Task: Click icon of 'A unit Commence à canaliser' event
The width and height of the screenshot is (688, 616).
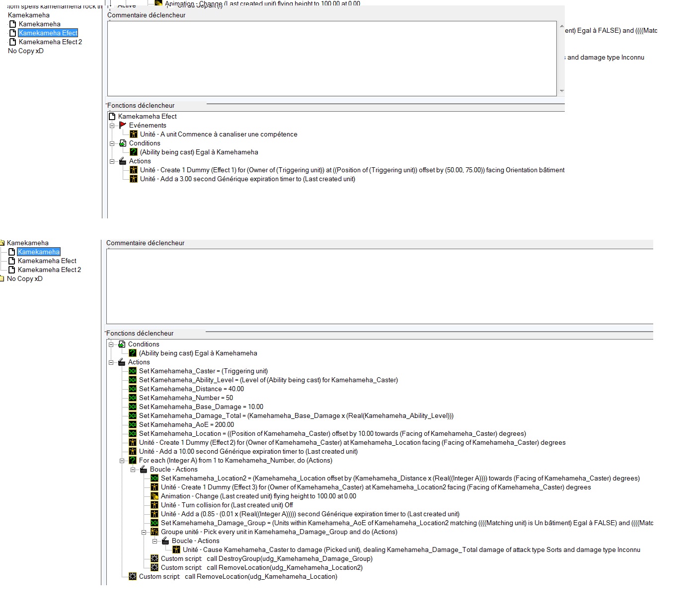Action: pos(134,134)
